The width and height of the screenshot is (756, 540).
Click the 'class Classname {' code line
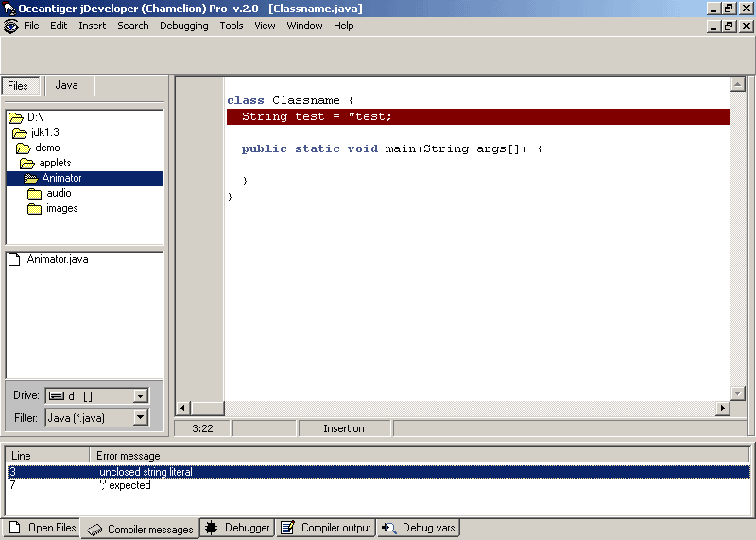[290, 100]
